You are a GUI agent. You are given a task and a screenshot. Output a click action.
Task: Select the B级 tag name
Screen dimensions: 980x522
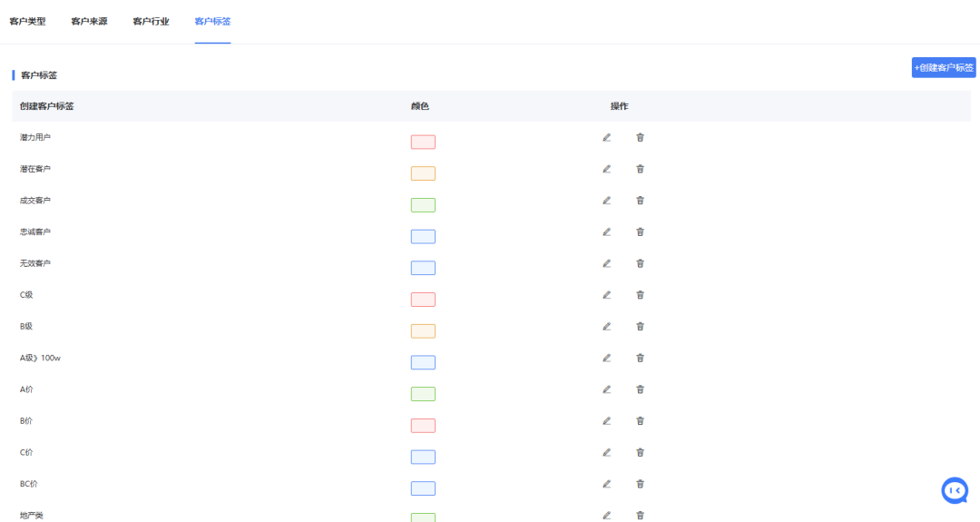point(26,326)
